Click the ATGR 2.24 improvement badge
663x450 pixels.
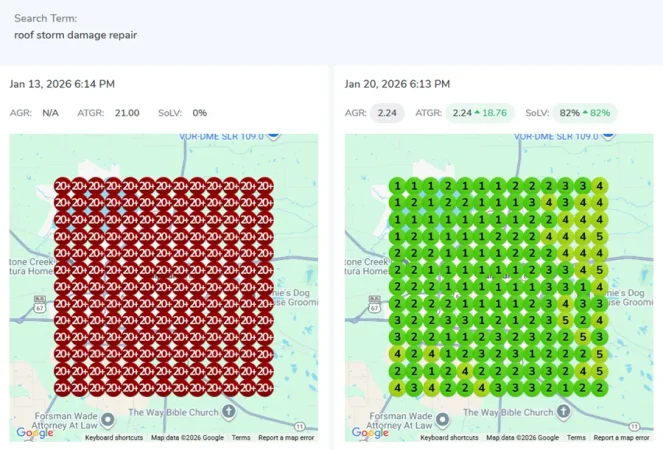(480, 113)
